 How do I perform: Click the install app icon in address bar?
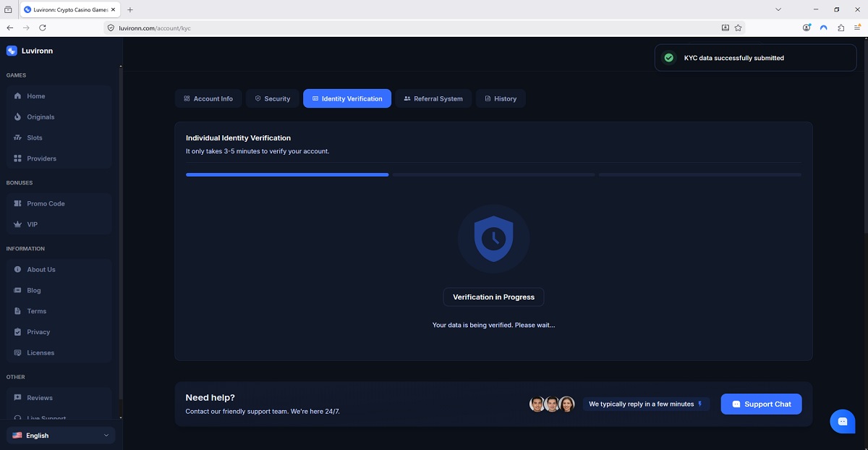coord(726,27)
